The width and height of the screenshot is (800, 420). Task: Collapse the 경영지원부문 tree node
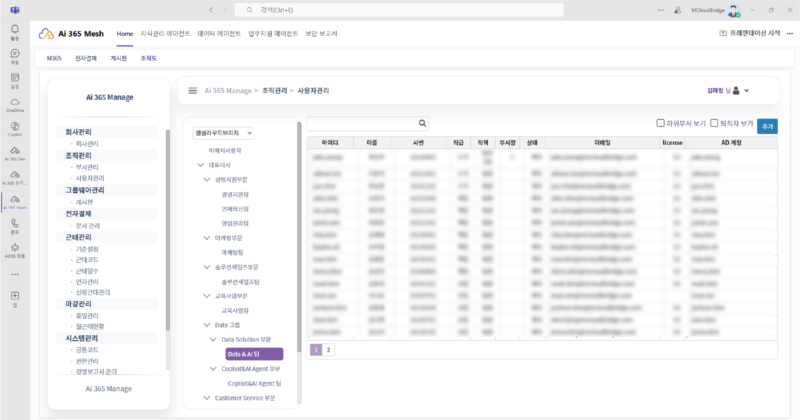point(207,179)
